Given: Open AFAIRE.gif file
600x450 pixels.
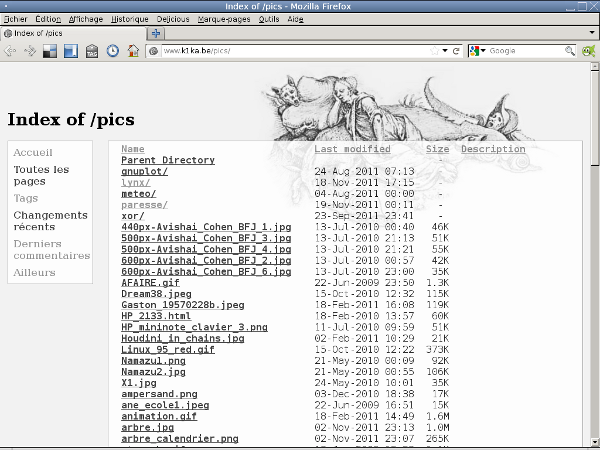Looking at the screenshot, I should (x=150, y=283).
